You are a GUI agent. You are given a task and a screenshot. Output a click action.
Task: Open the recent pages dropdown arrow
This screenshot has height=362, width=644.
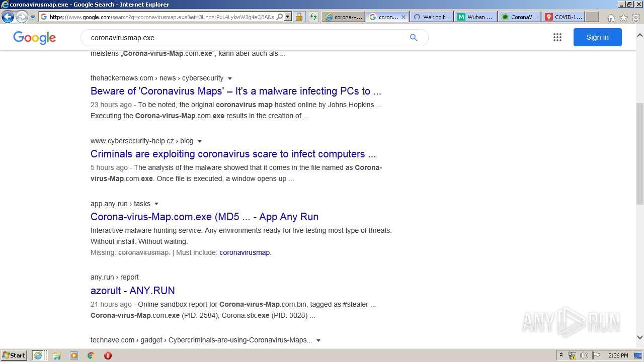tap(33, 17)
